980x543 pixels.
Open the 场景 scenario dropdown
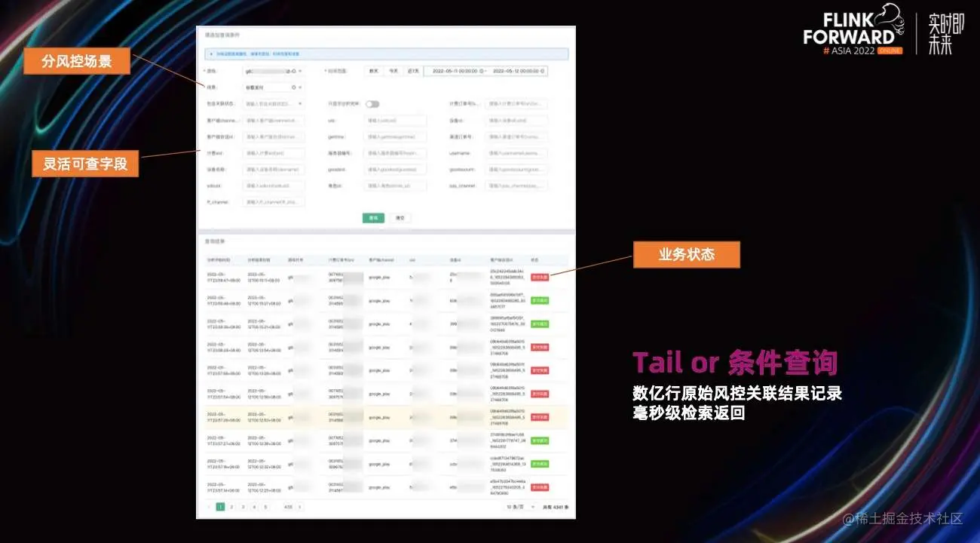pyautogui.click(x=273, y=87)
